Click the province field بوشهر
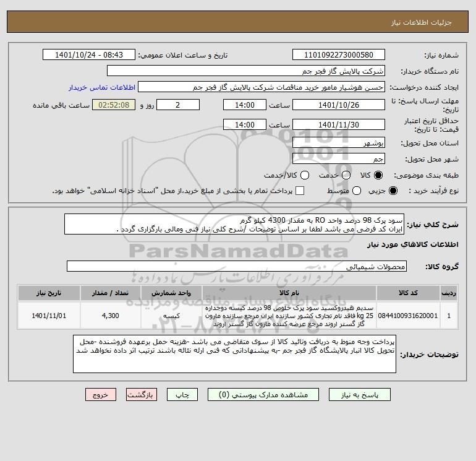476x461 pixels. [339, 142]
